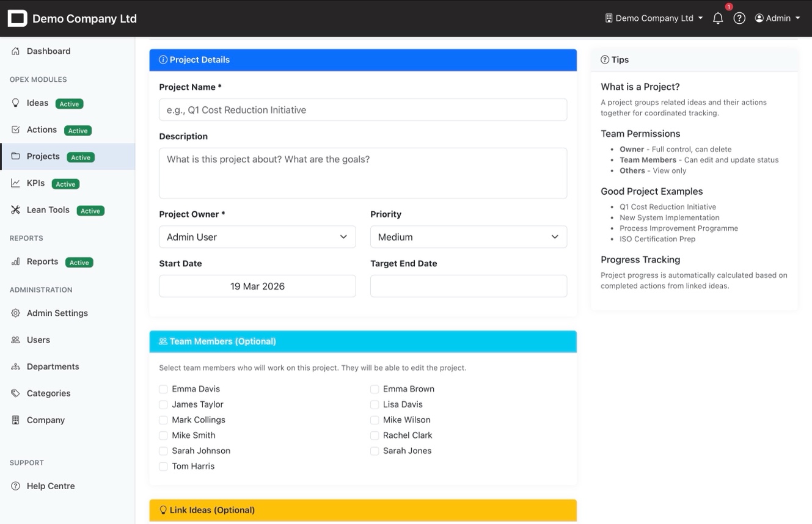
Task: Click the help question mark in top bar
Action: (739, 18)
